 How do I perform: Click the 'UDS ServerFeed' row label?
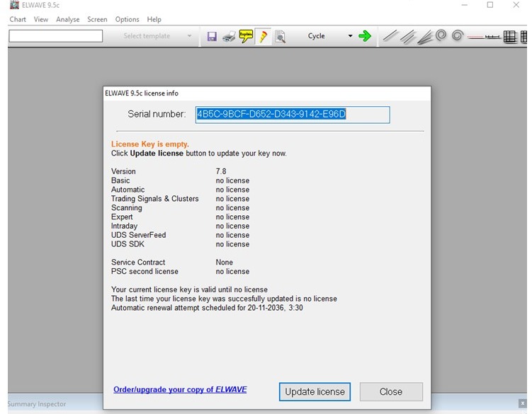point(138,235)
